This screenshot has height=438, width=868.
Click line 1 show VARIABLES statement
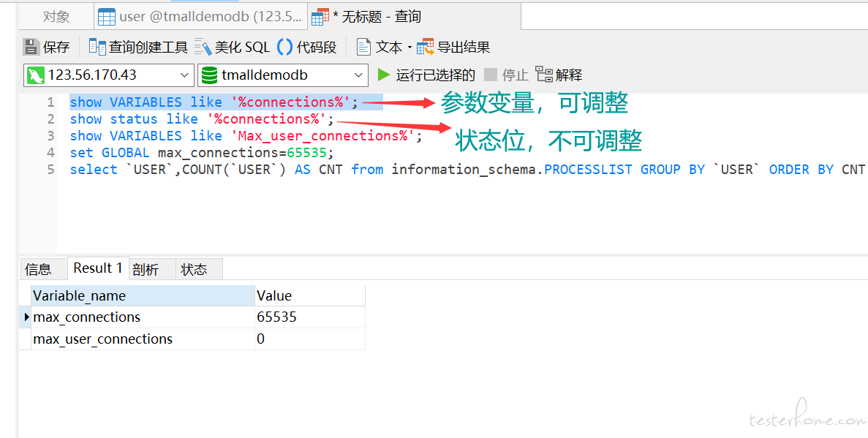pos(214,102)
